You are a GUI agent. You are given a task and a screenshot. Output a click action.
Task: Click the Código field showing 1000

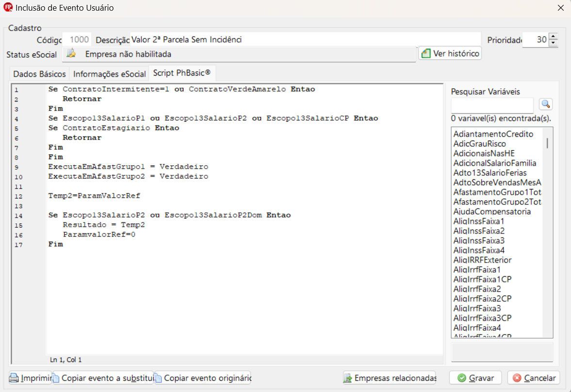[x=77, y=39]
